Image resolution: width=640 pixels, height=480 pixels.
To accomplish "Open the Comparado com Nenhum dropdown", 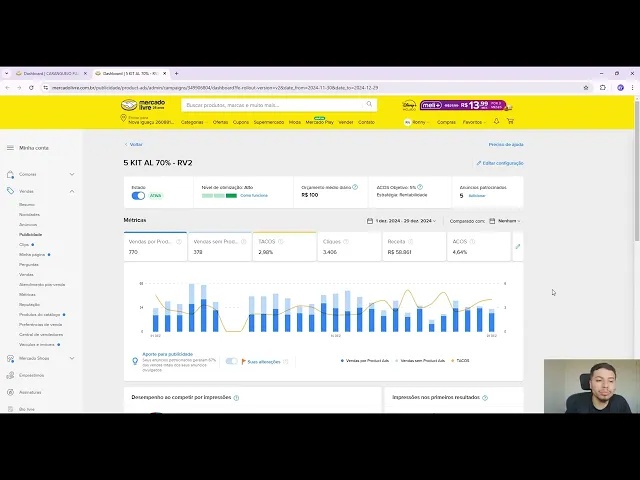I will (x=505, y=221).
